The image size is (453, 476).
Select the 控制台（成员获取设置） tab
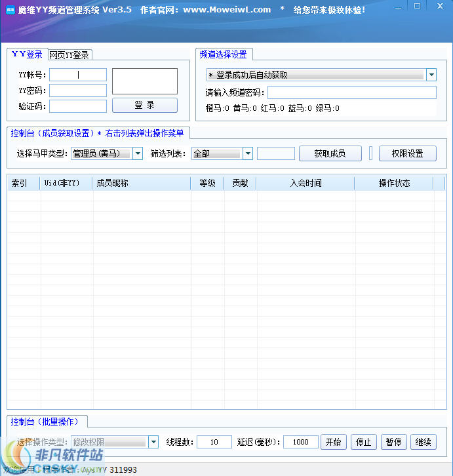tap(98, 133)
